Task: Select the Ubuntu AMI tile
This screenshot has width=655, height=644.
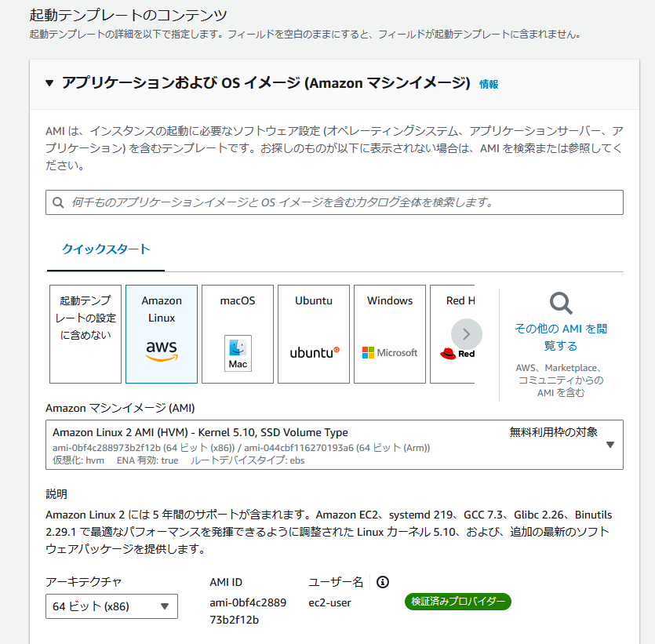Action: (x=314, y=334)
